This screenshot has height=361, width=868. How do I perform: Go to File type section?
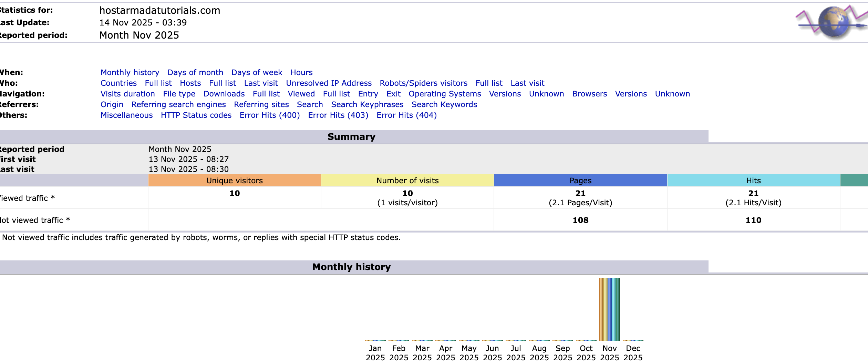pyautogui.click(x=179, y=94)
